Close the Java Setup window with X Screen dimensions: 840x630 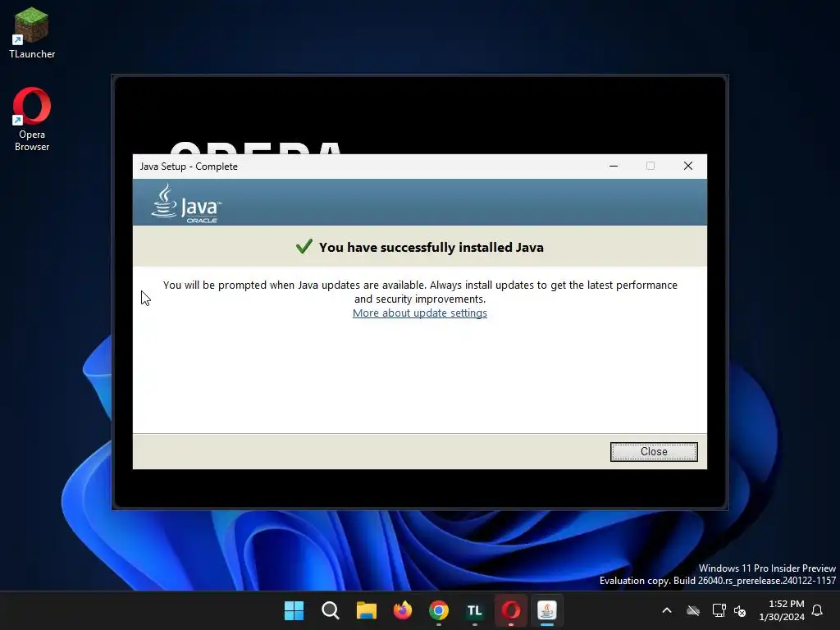pos(688,166)
